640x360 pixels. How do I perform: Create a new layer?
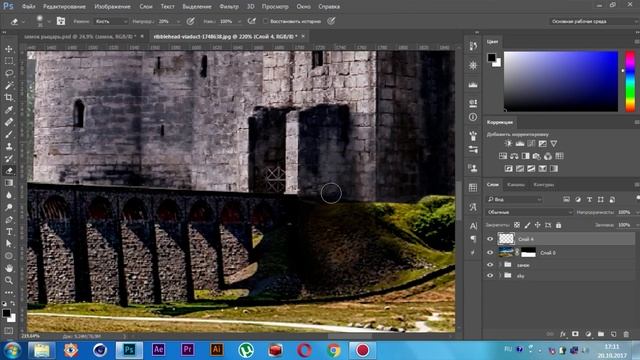coord(613,334)
